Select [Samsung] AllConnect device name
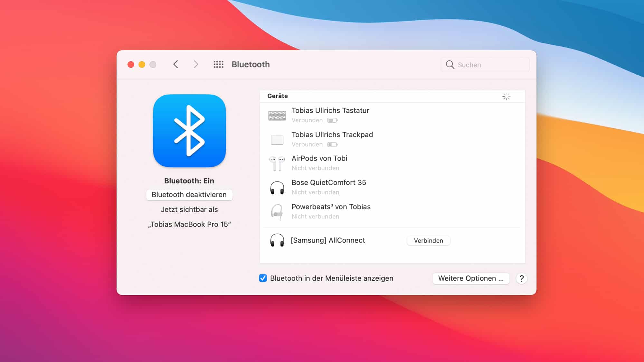Image resolution: width=644 pixels, height=362 pixels. (328, 240)
